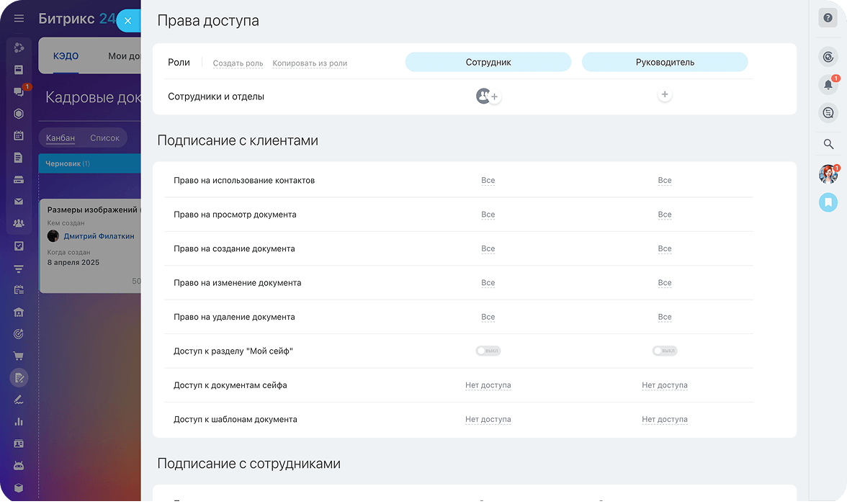Open Сотрудник dropdown for Право на использование контактов

click(x=488, y=181)
